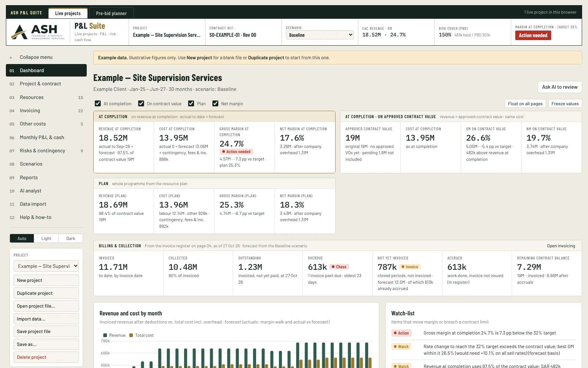Open the Invoicing page from the sidebar menu
This screenshot has width=588, height=368.
46,111
